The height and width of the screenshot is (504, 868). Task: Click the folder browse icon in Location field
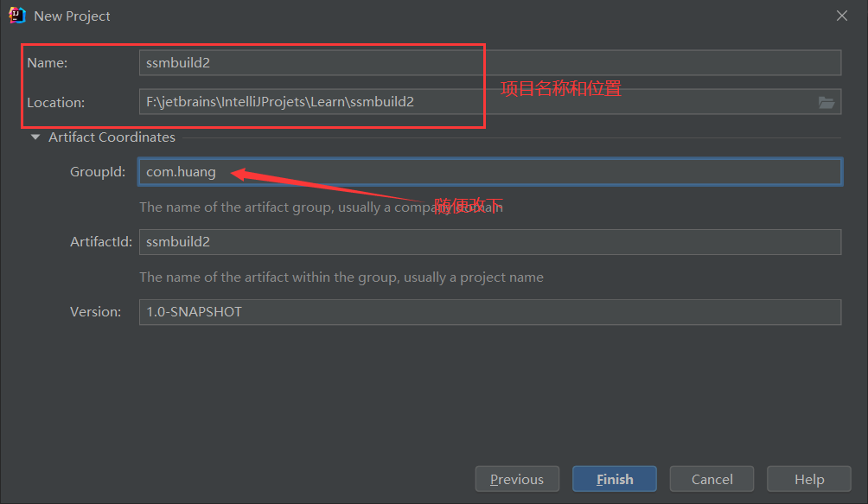click(826, 102)
